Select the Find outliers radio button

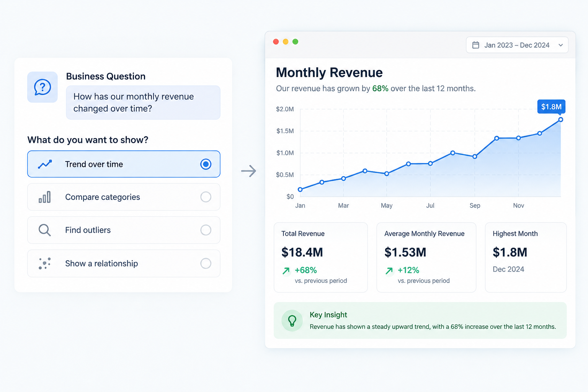point(206,230)
